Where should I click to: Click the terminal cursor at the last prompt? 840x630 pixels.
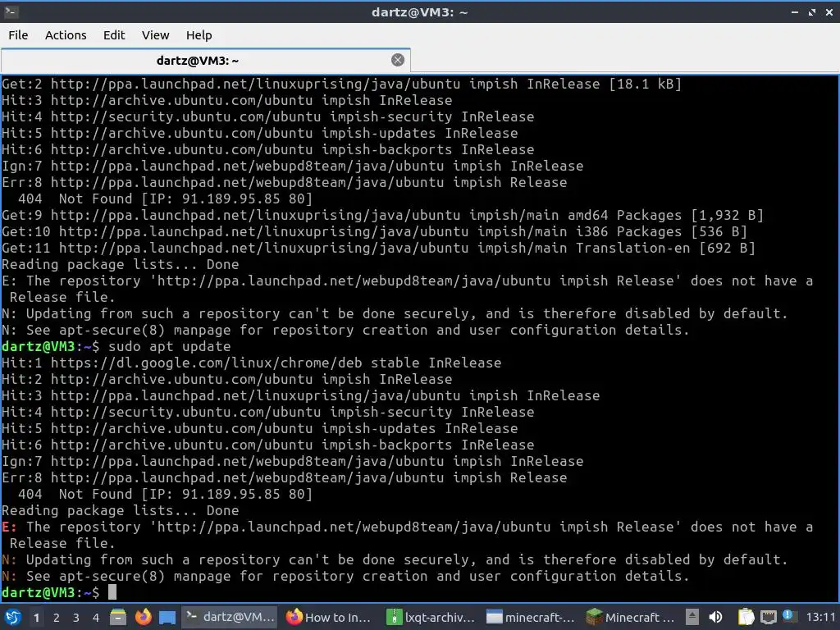pyautogui.click(x=112, y=592)
